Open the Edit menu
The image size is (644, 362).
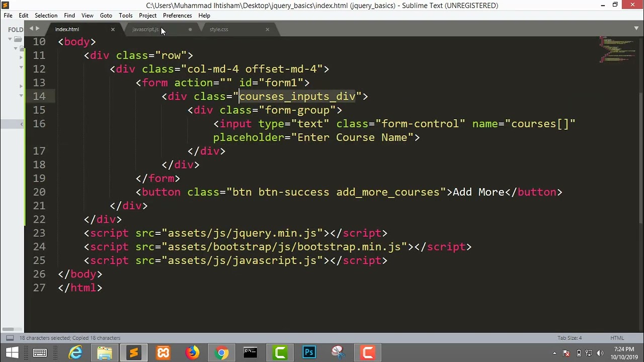point(24,16)
